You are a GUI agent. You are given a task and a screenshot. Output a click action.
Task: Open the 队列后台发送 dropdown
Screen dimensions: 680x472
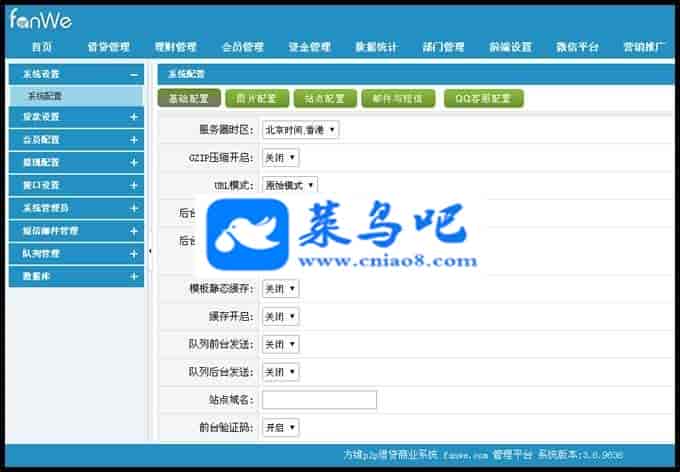pos(280,372)
